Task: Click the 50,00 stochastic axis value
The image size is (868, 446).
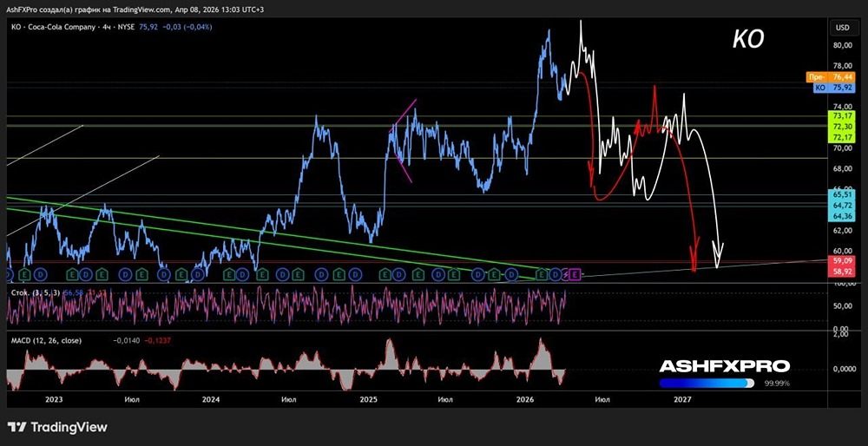Action: [841, 305]
